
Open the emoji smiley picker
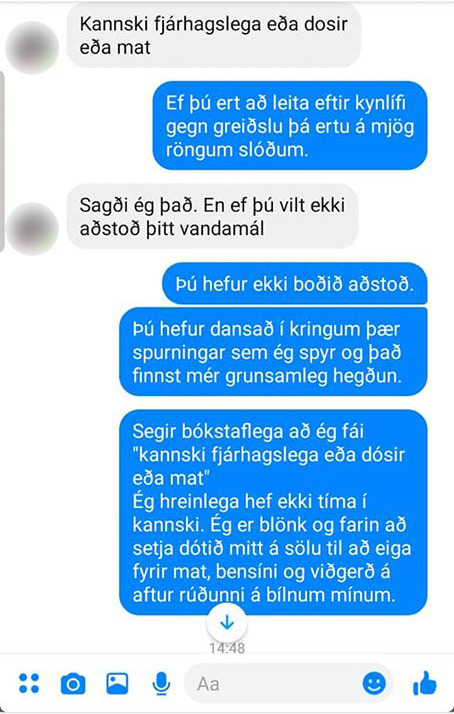[x=374, y=683]
